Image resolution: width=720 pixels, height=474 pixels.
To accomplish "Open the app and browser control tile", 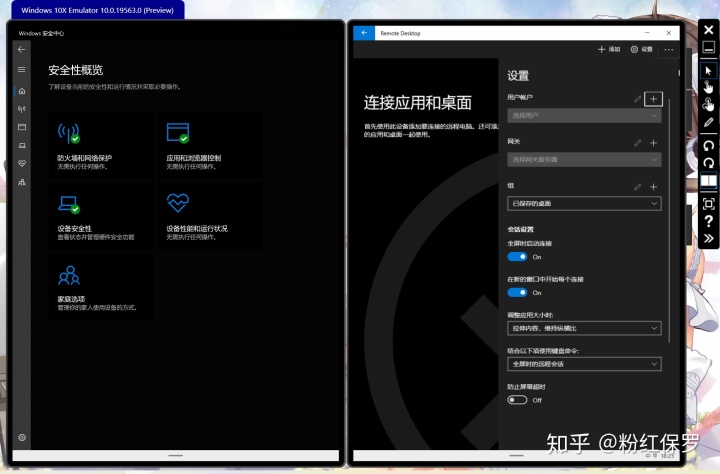I will click(x=210, y=146).
